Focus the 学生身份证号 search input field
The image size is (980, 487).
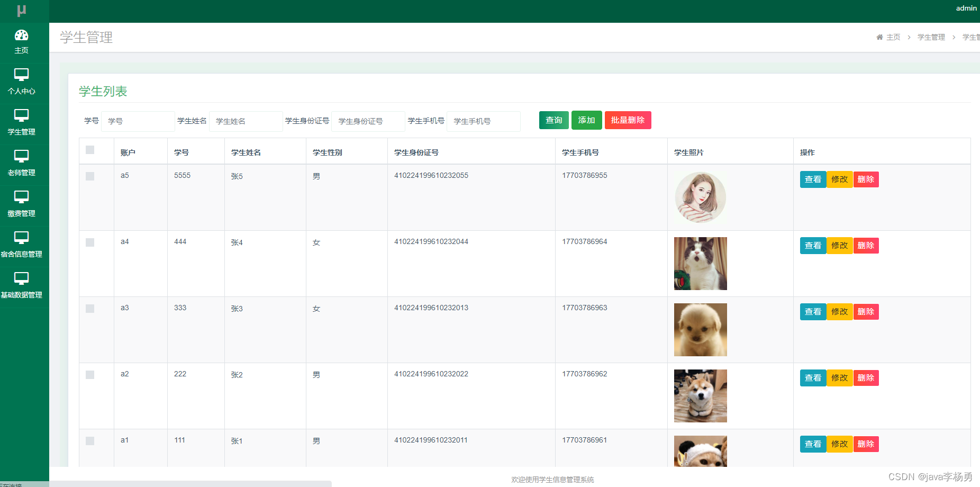tap(368, 121)
